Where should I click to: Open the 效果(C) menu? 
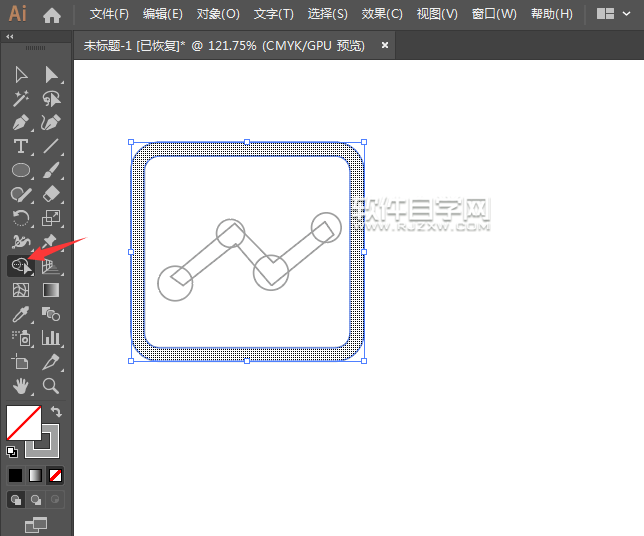[382, 14]
